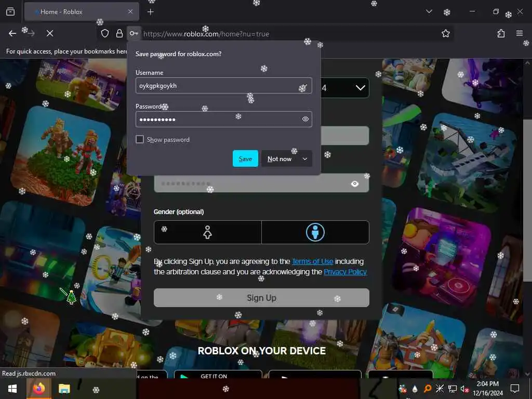Screen dimensions: 532x399
Task: Save the password for roblox.com
Action: pos(245,158)
